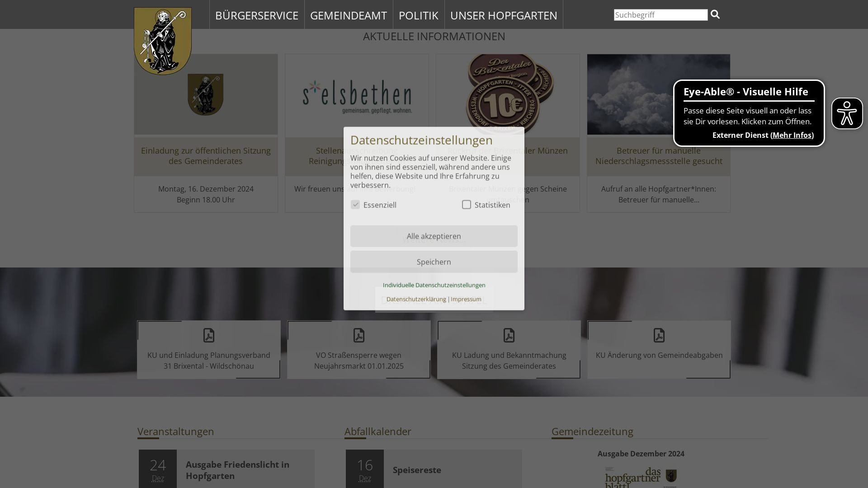
Task: Enable the Statistiken cookie checkbox
Action: coord(467,205)
